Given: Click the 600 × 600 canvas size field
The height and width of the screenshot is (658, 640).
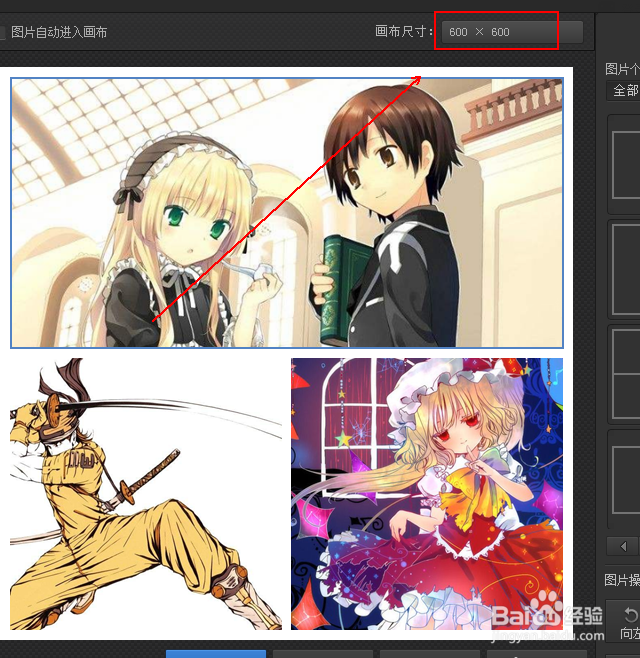Looking at the screenshot, I should tap(512, 32).
